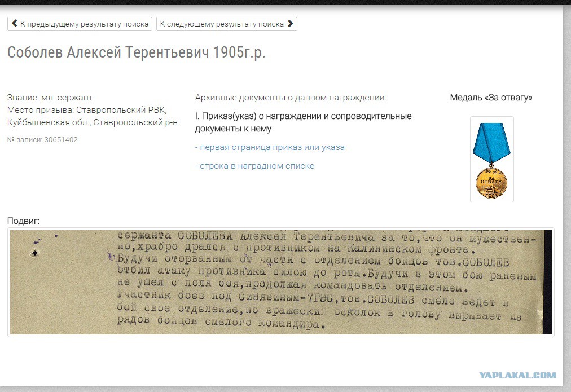
Task: Select 'I. Приказ(указ) о награждении' section heading
Action: [303, 122]
